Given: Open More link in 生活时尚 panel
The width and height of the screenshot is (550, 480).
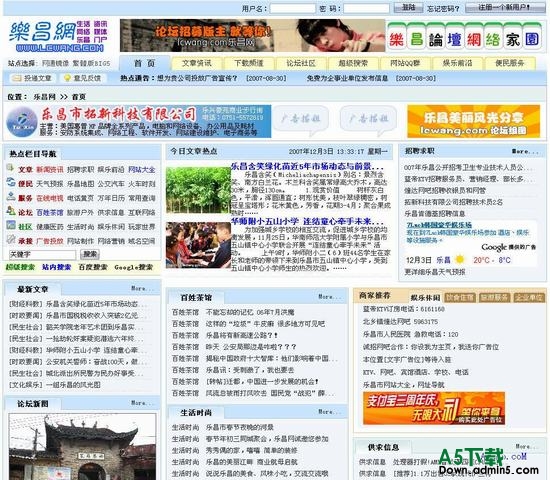Looking at the screenshot, I should tap(329, 412).
